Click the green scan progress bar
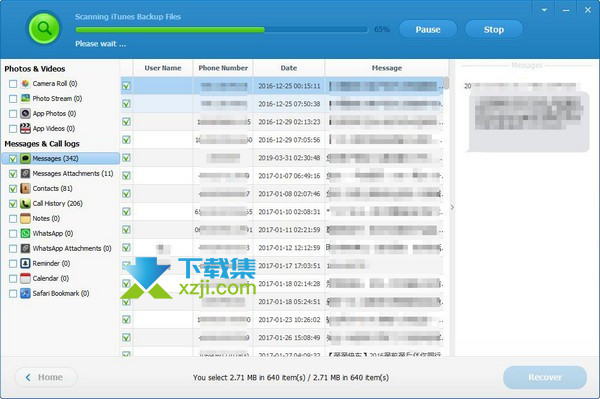 coord(222,29)
